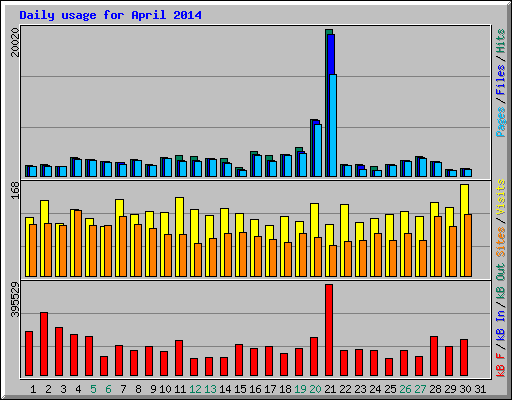The height and width of the screenshot is (400, 512).
Task: Select the red kB bar for day 1
Action: 29,353
